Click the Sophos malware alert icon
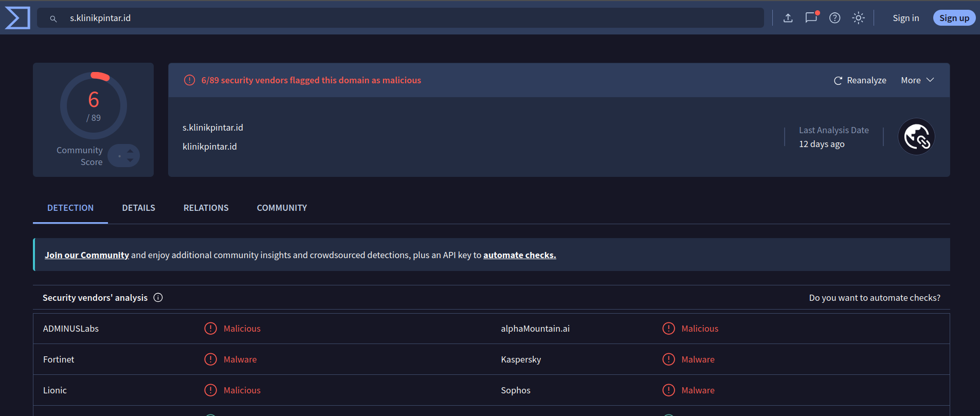 tap(668, 390)
